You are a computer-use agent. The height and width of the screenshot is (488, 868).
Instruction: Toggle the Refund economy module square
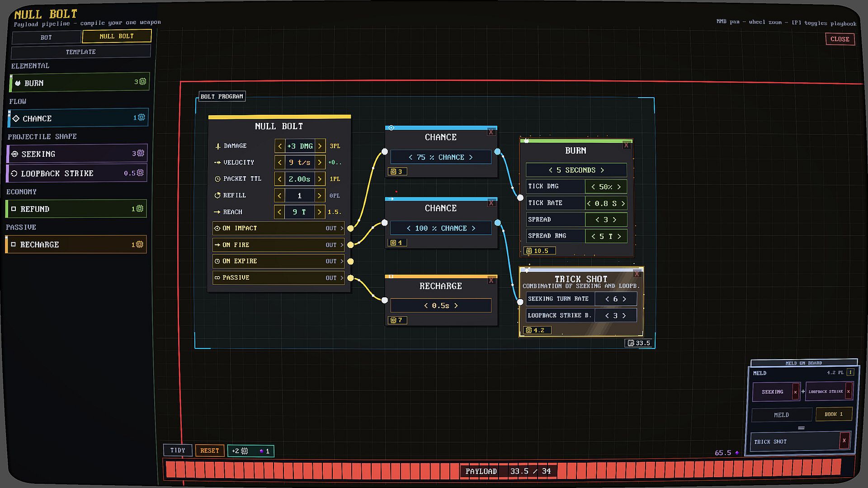click(x=14, y=209)
